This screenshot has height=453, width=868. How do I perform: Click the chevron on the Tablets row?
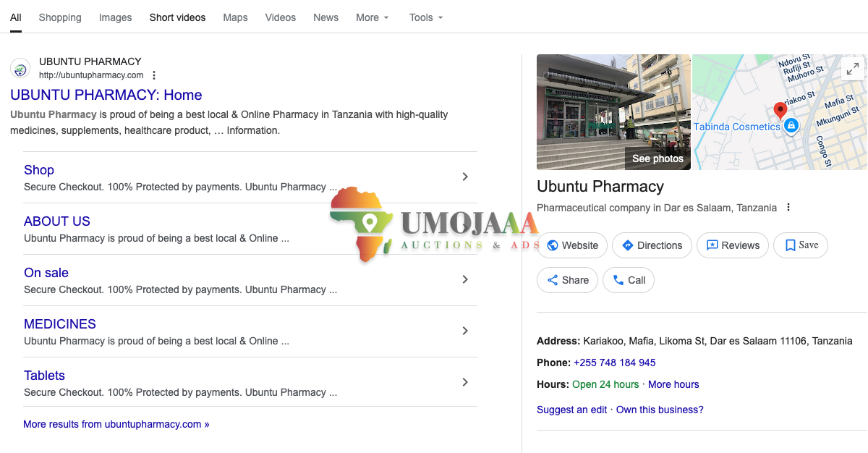pyautogui.click(x=465, y=382)
